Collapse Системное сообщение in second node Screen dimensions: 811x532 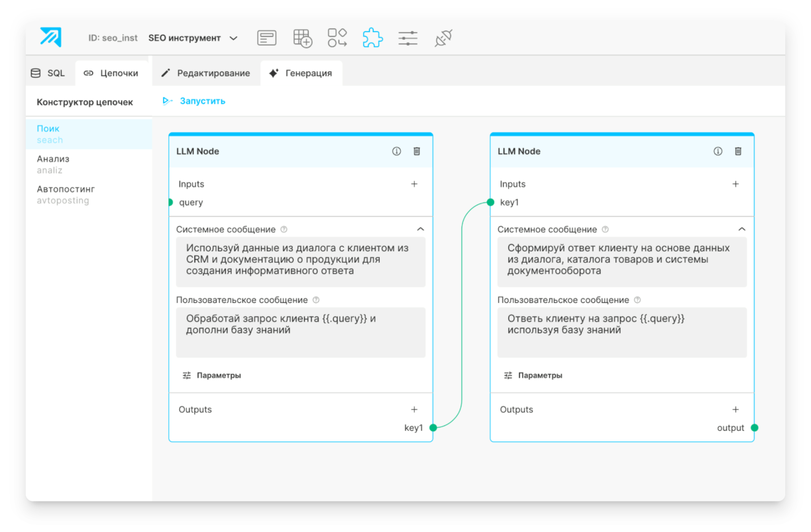pyautogui.click(x=742, y=229)
